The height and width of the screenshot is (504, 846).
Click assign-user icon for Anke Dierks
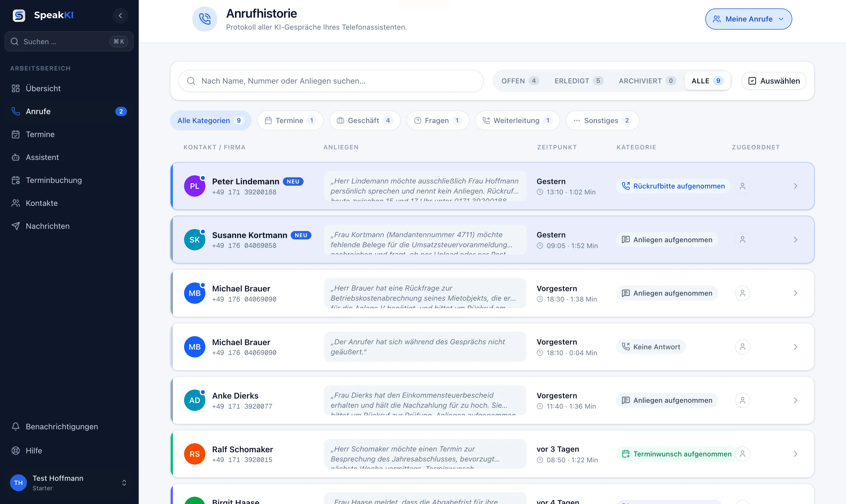tap(742, 401)
